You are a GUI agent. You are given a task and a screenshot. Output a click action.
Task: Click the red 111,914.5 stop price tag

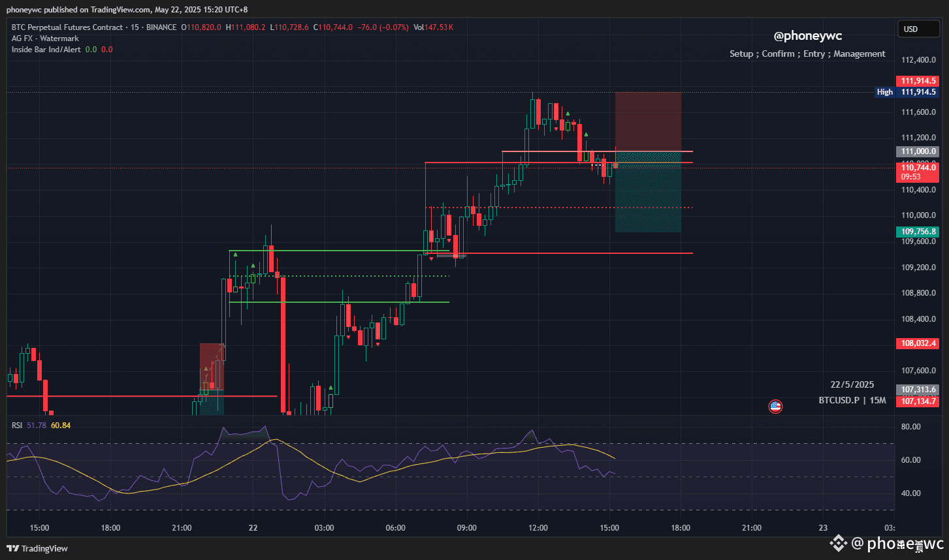[x=918, y=81]
